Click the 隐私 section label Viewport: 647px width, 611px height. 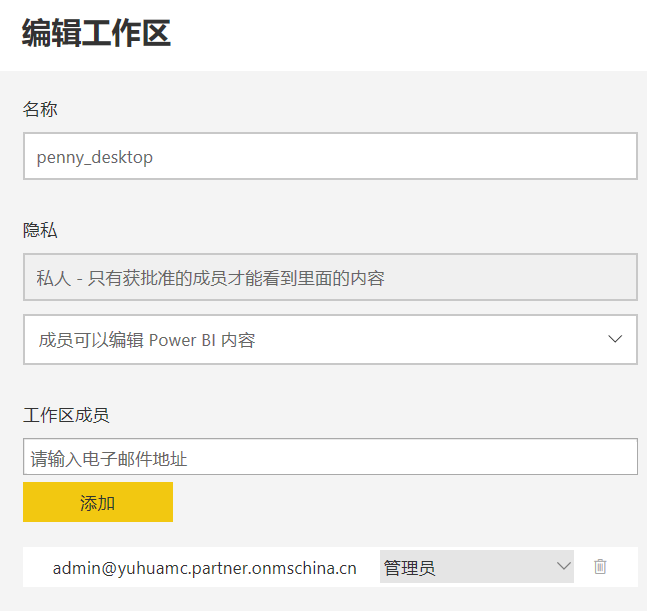pyautogui.click(x=40, y=230)
